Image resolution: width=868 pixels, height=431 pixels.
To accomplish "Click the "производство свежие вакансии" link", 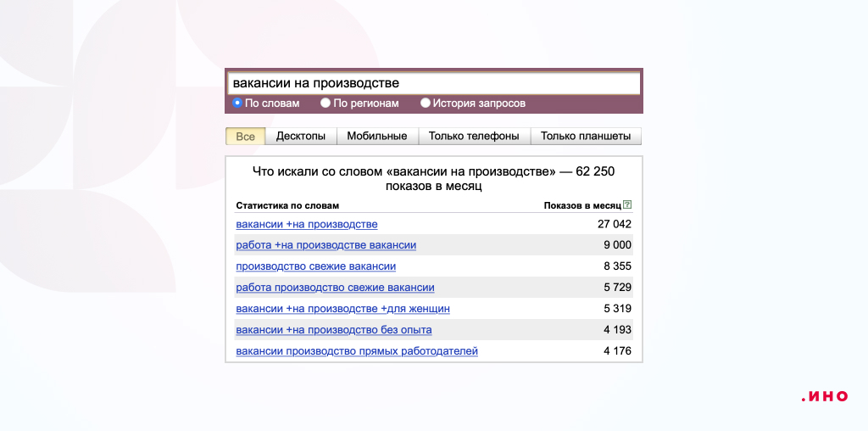I will point(316,266).
